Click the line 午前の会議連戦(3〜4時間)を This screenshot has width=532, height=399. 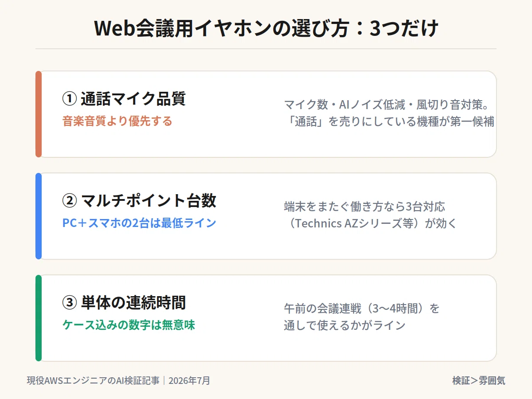click(362, 309)
